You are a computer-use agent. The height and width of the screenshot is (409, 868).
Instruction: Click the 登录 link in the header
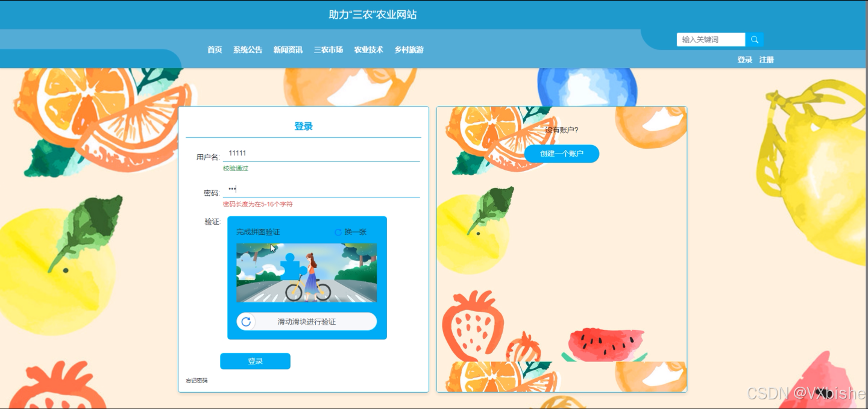point(745,60)
